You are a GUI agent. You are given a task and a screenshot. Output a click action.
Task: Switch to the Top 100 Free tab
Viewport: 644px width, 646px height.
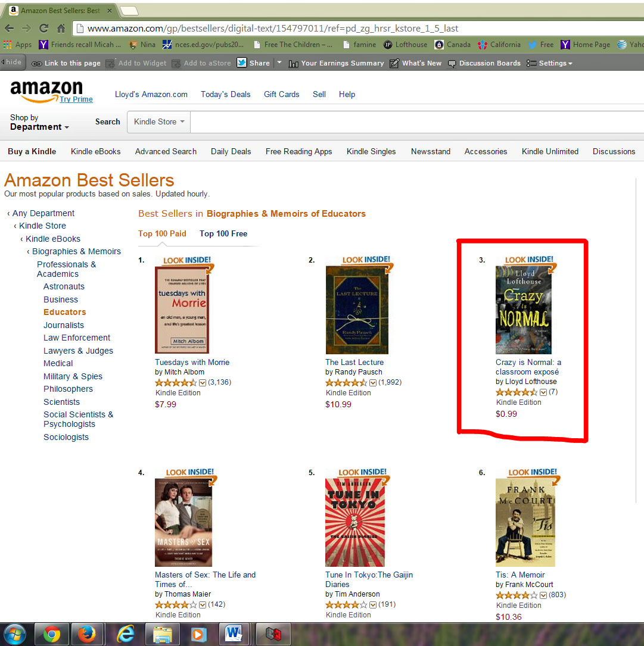point(223,233)
